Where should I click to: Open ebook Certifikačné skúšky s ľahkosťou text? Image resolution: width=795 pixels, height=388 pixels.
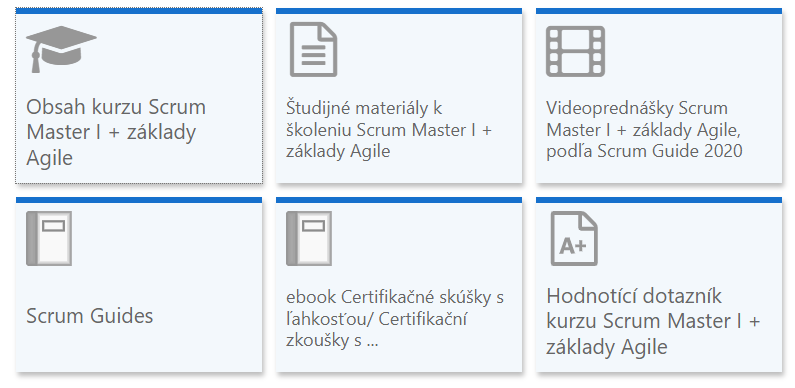coord(395,320)
